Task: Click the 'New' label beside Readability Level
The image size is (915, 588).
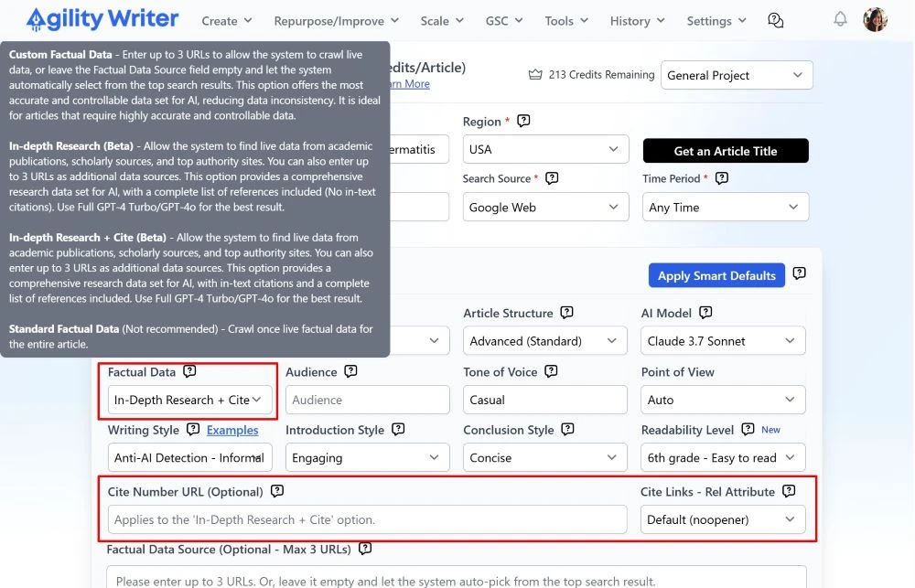Action: tap(770, 429)
